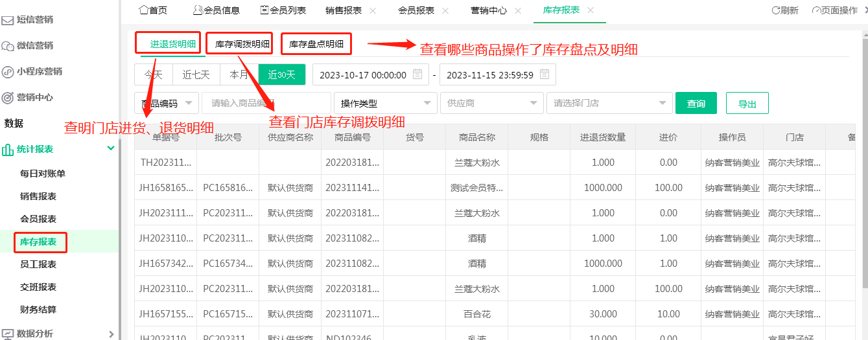Click the 30.000 quantity cell
This screenshot has height=340, width=868.
[603, 314]
